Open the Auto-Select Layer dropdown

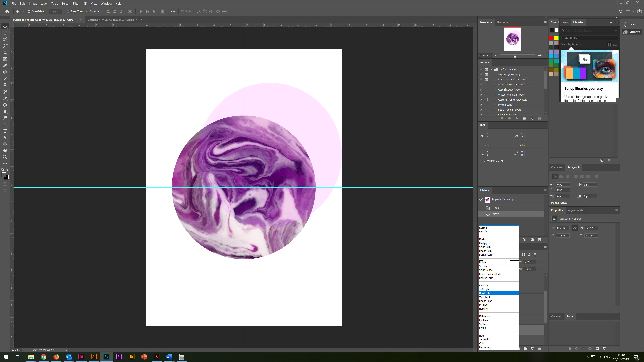tap(56, 12)
